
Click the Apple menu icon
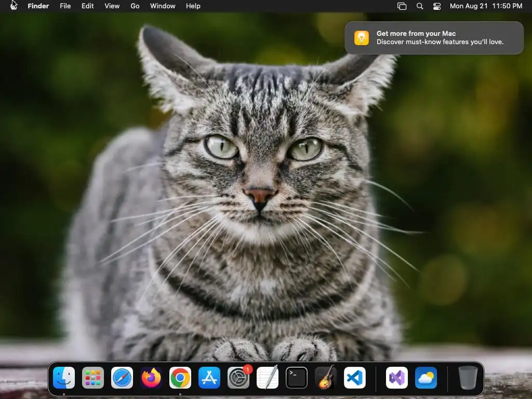[x=14, y=6]
